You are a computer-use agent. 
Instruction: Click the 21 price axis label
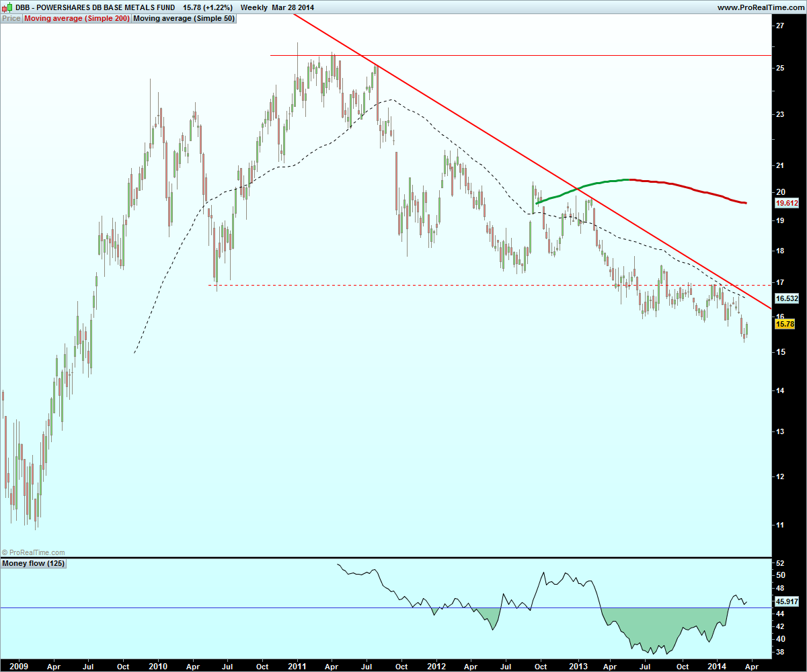[x=780, y=165]
